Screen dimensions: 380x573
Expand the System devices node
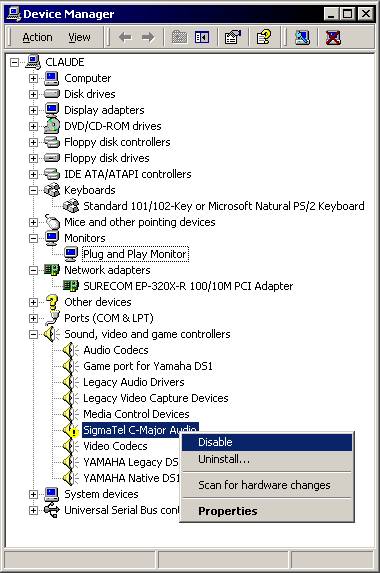pos(33,494)
